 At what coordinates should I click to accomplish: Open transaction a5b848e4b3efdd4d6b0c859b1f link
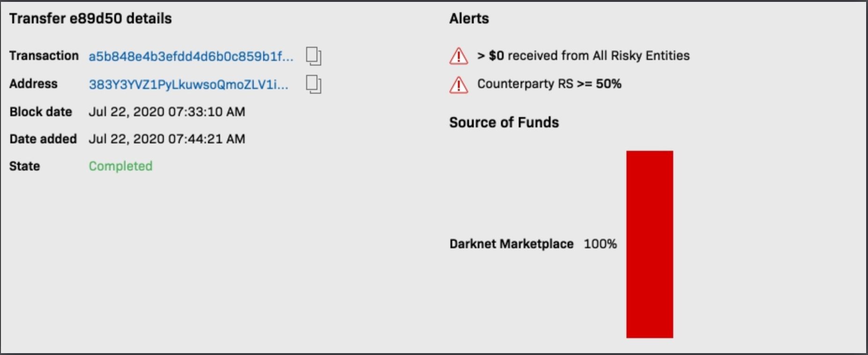tap(191, 56)
